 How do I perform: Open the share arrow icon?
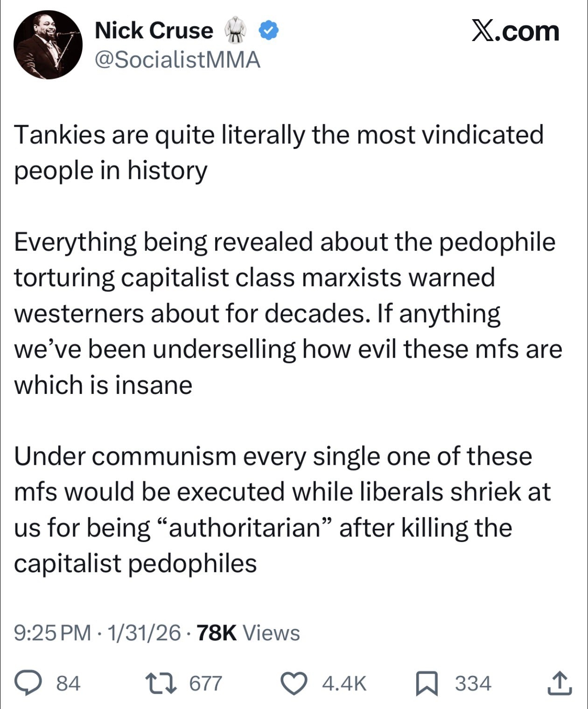point(560,683)
